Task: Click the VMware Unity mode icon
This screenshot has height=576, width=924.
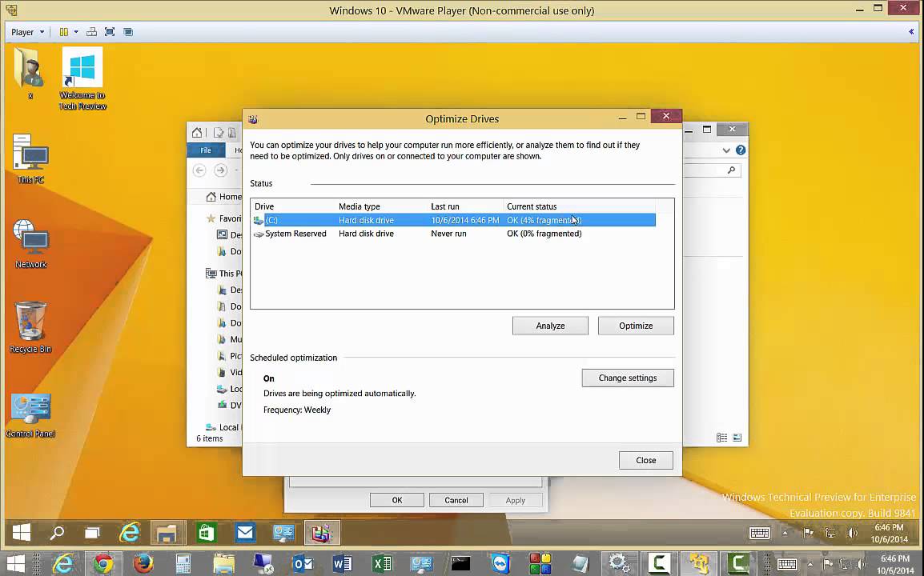Action: (128, 32)
